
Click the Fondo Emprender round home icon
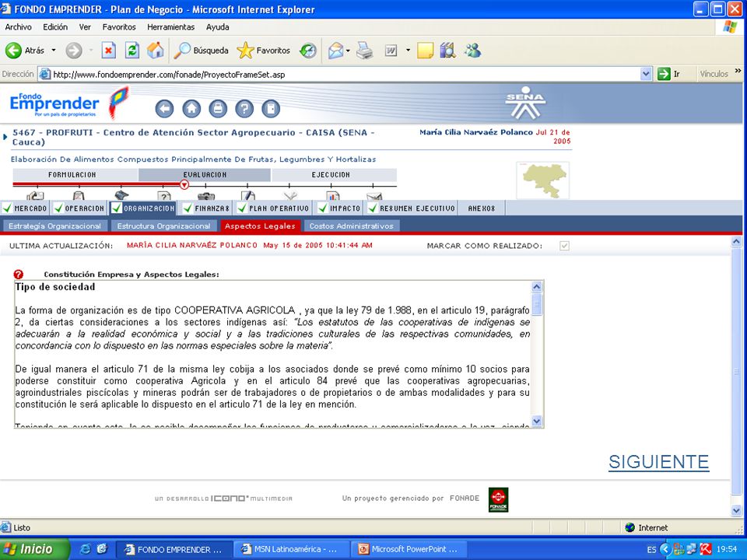[x=191, y=109]
